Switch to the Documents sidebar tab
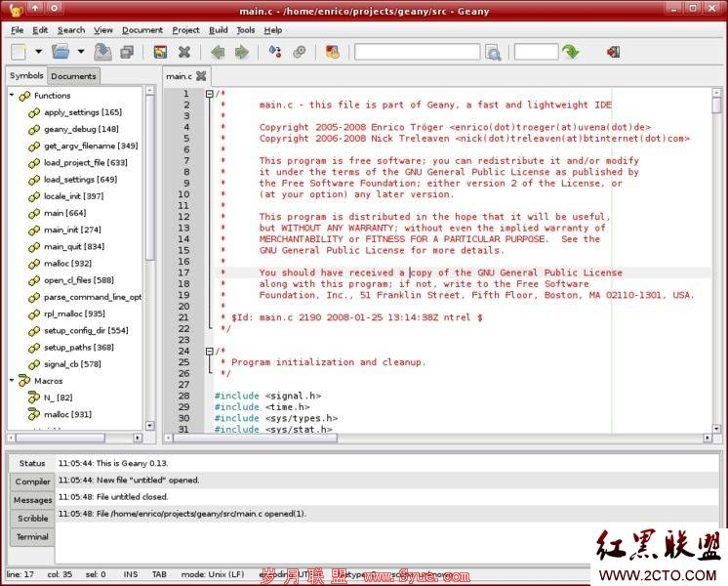 [73, 76]
